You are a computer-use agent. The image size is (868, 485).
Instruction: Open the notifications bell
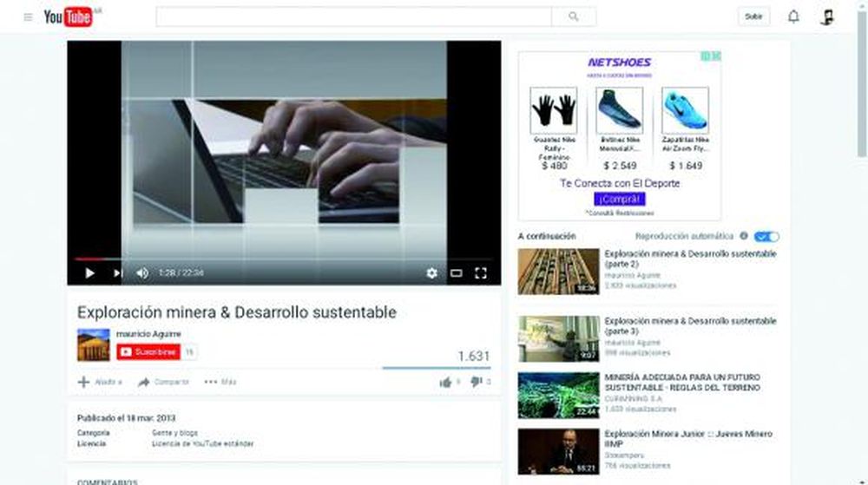(x=793, y=16)
